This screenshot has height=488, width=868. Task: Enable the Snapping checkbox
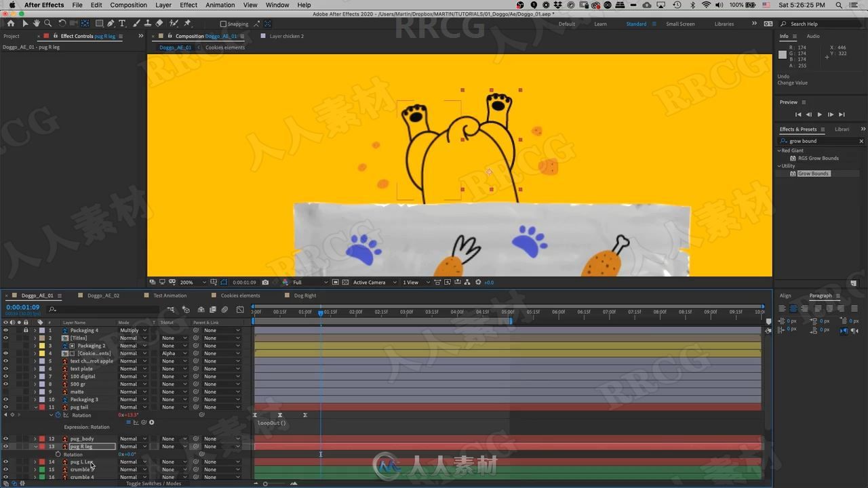tap(223, 24)
